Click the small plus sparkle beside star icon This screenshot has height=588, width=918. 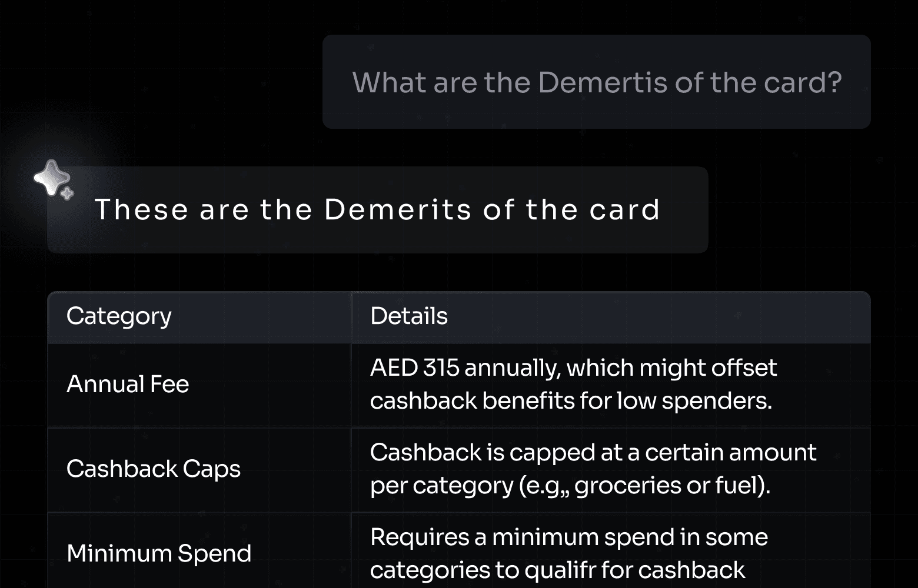(68, 193)
